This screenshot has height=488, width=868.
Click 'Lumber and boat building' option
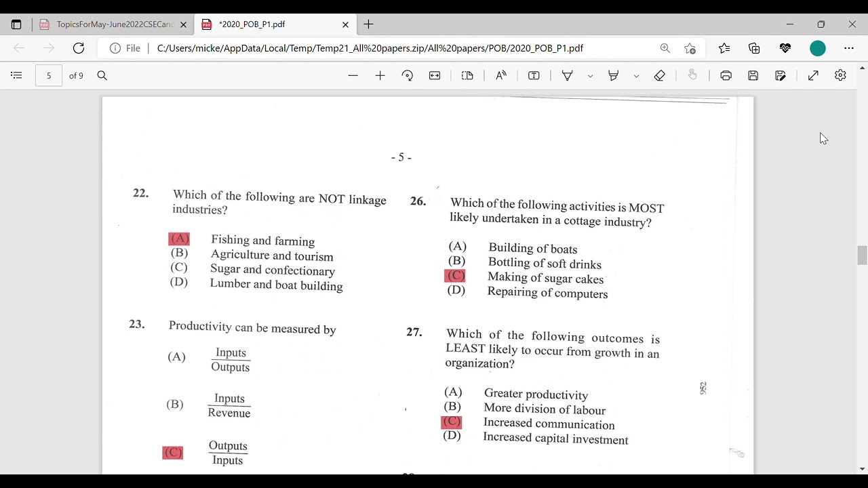click(x=276, y=285)
